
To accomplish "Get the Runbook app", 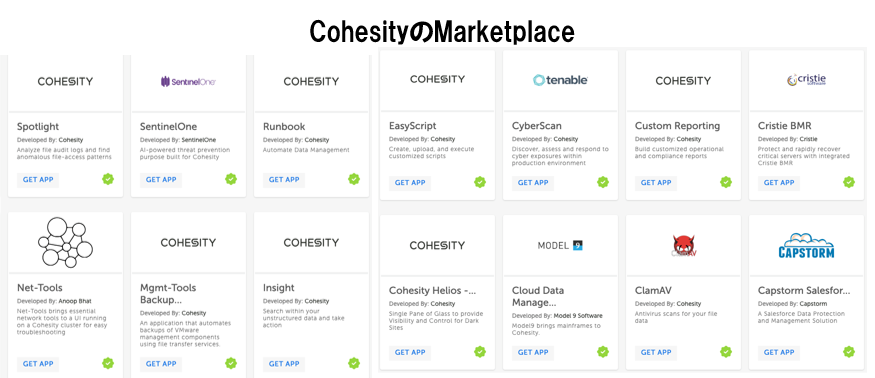I will coord(284,180).
